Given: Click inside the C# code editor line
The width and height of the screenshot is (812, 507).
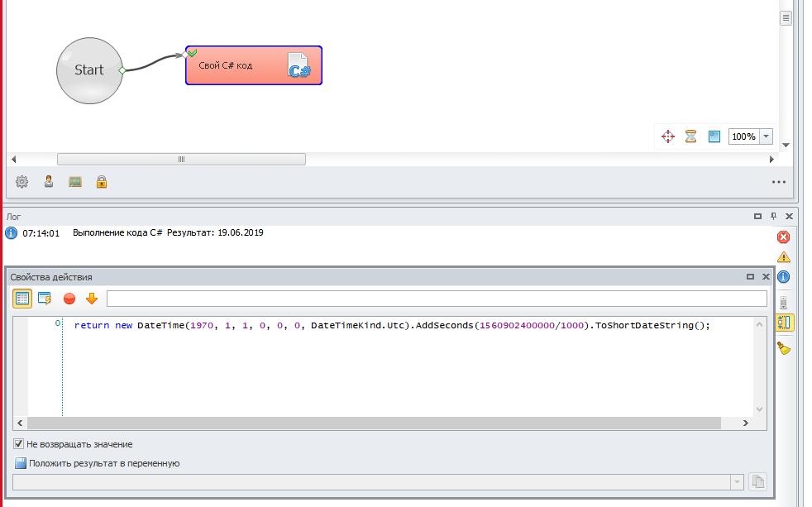Looking at the screenshot, I should pyautogui.click(x=392, y=325).
